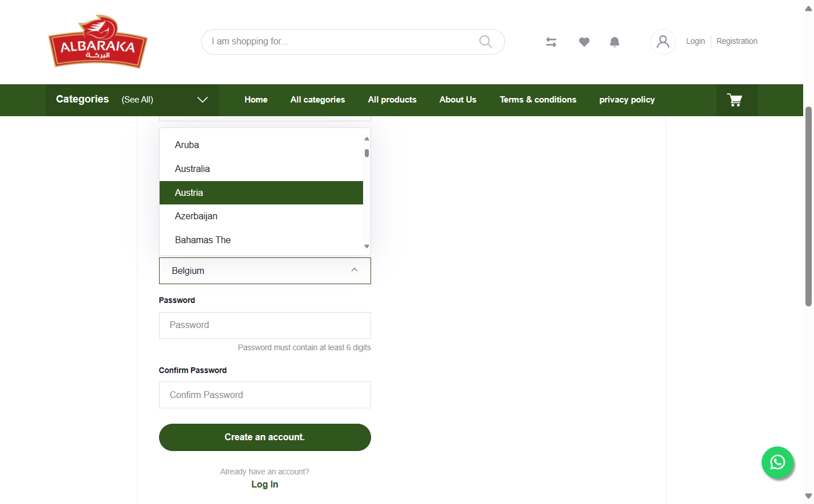Expand the Categories dropdown chevron
The width and height of the screenshot is (814, 504).
point(202,100)
